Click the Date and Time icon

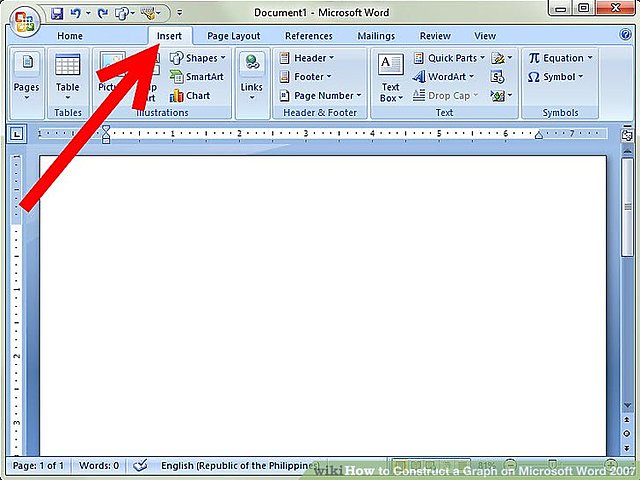coord(497,77)
